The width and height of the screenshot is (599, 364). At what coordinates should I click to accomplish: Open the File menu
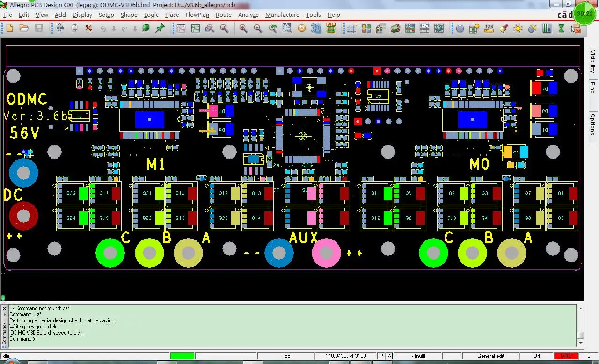pyautogui.click(x=7, y=15)
